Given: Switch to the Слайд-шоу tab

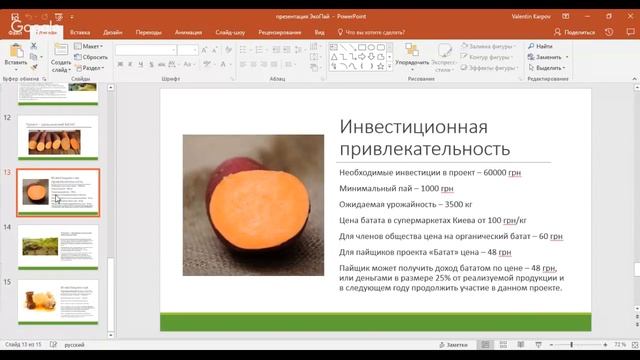Looking at the screenshot, I should pyautogui.click(x=230, y=32).
